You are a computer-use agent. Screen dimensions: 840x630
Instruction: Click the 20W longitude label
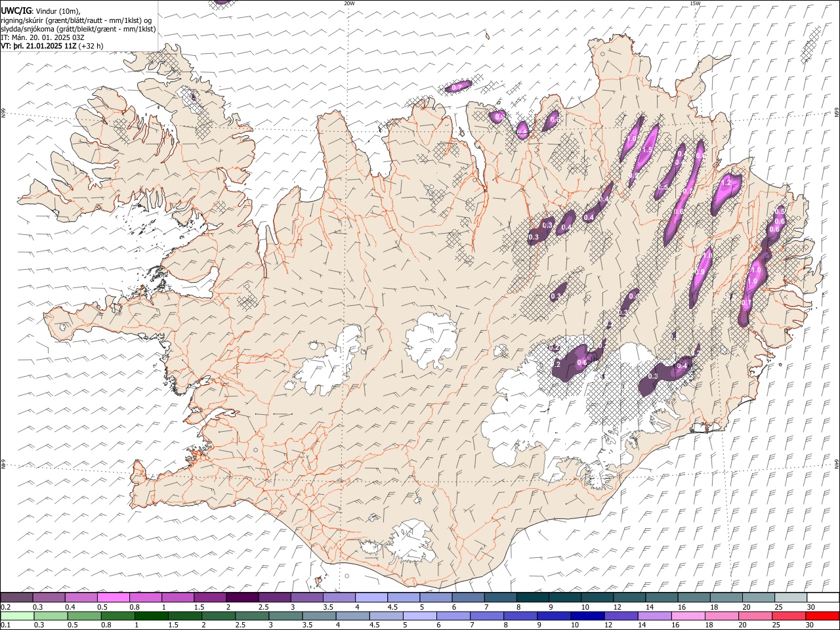pos(349,3)
